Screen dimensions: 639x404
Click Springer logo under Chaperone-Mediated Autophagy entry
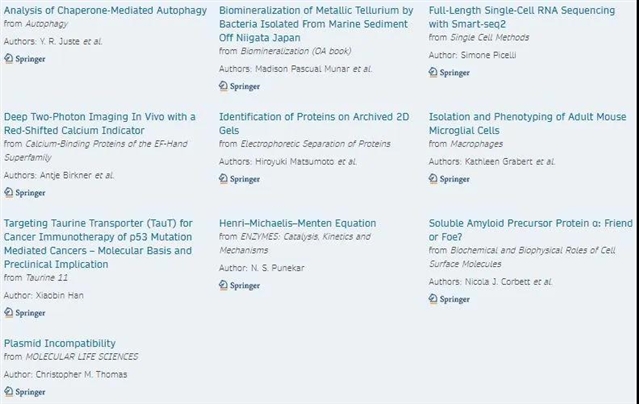[x=25, y=58]
